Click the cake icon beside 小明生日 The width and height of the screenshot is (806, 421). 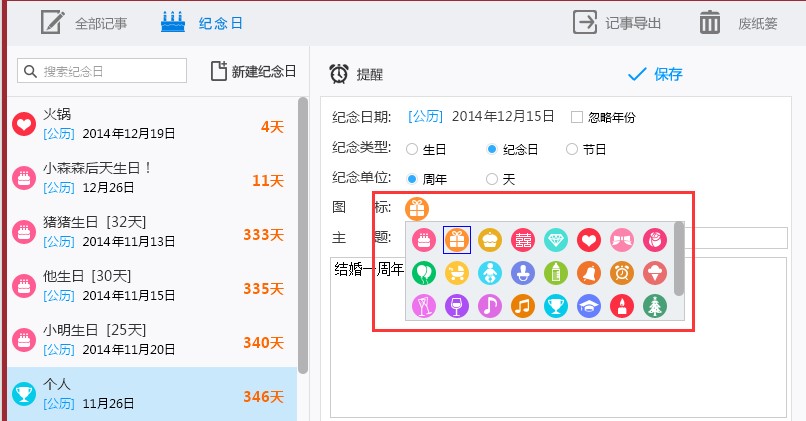click(24, 340)
